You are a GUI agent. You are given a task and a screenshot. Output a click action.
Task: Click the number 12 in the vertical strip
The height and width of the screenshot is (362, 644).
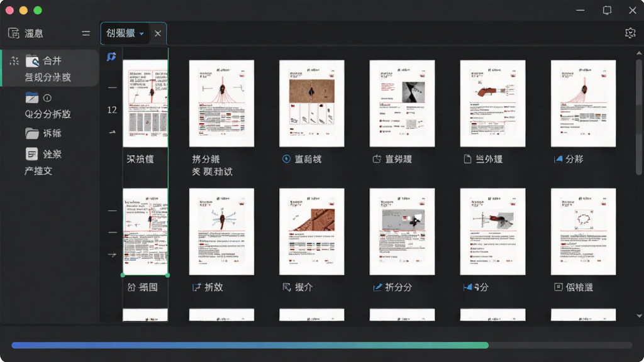tap(112, 110)
